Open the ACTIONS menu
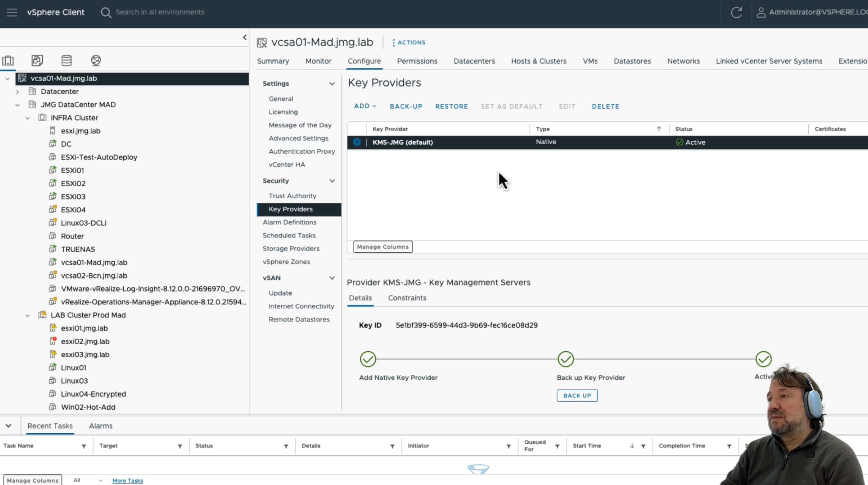The height and width of the screenshot is (485, 868). [x=409, y=42]
